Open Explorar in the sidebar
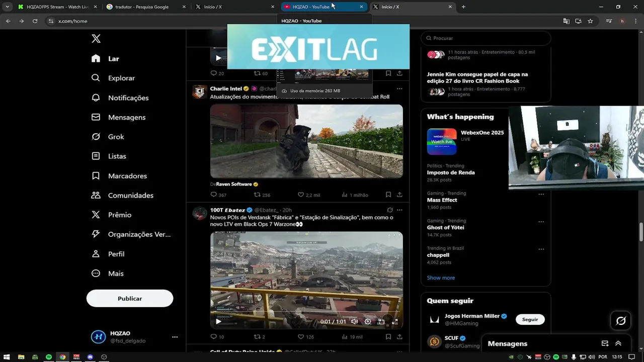Screen dimensions: 644x362 [x=113, y=78]
